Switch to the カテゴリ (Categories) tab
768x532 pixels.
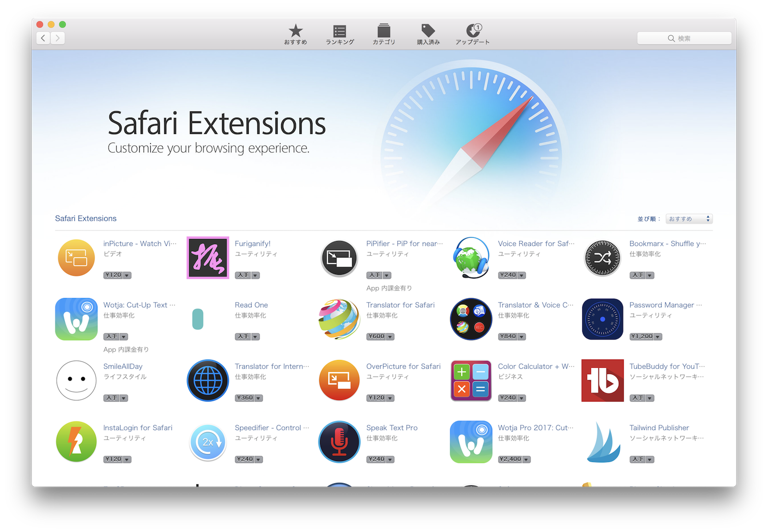click(384, 35)
